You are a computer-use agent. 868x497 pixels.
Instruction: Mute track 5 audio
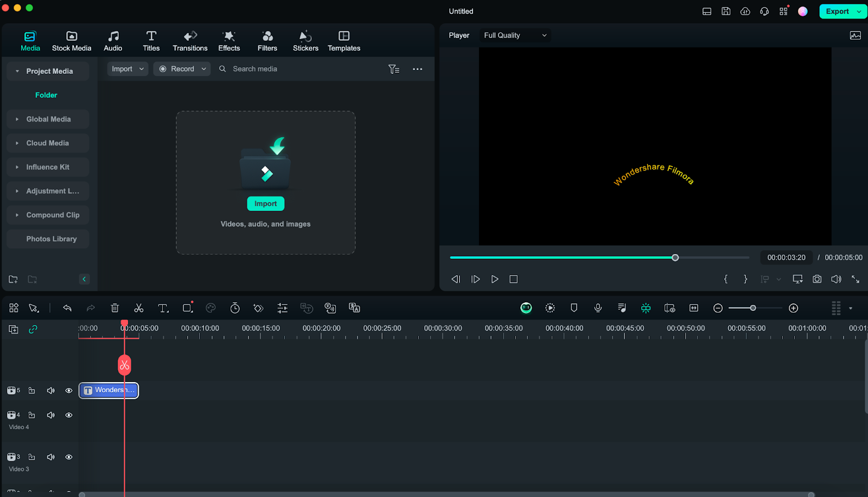50,391
